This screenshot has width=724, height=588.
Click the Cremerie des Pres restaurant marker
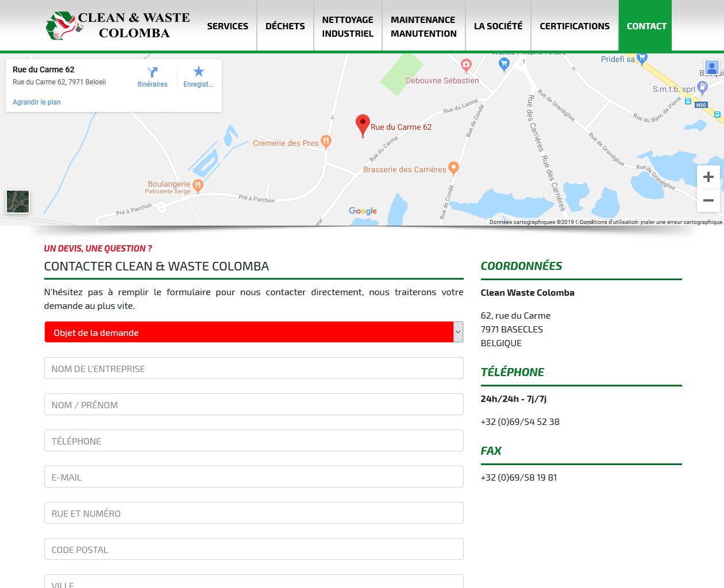tap(326, 141)
